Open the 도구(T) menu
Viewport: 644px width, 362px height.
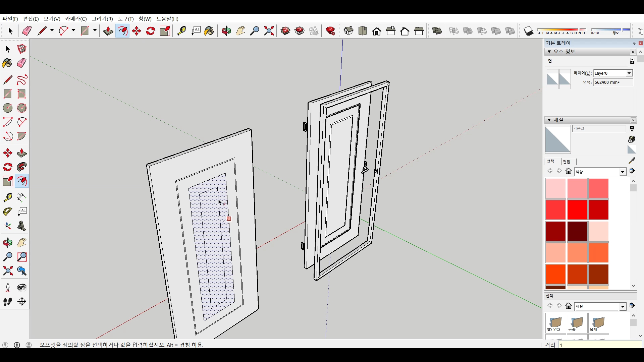[x=125, y=19]
